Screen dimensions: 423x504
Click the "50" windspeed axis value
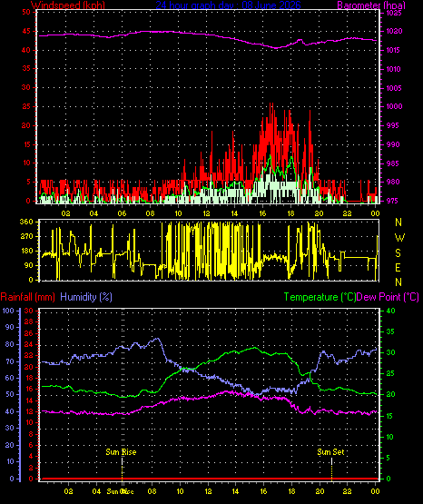tap(26, 12)
